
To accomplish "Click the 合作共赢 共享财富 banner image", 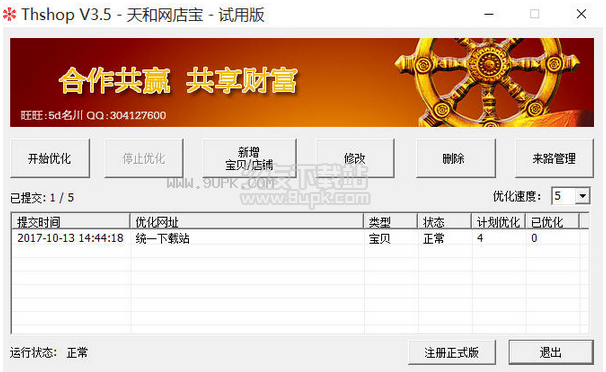I will (x=302, y=82).
